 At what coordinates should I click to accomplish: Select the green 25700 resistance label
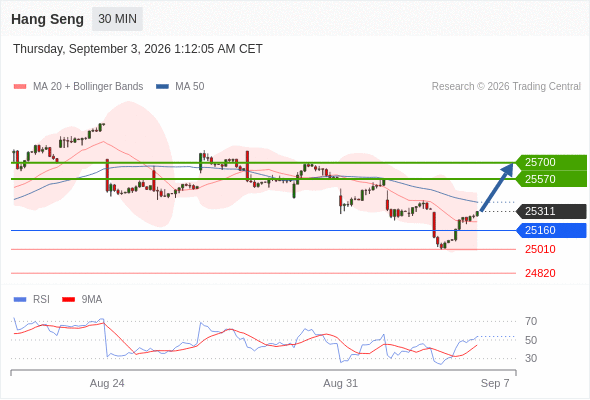pyautogui.click(x=551, y=163)
